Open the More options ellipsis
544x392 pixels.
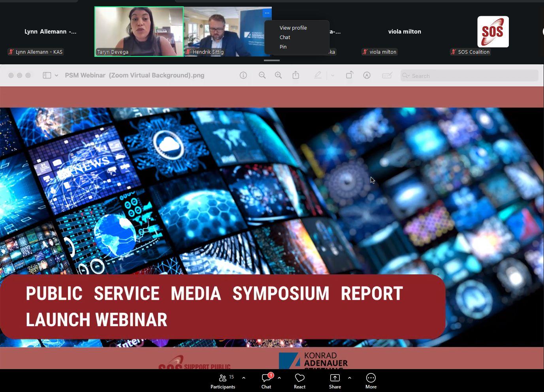371,380
